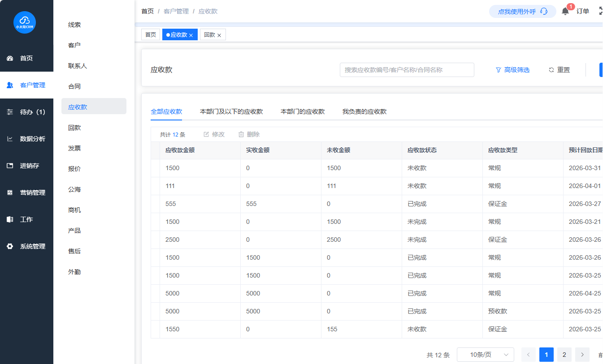Open 高级筛选 advanced filter
The height and width of the screenshot is (364, 603).
tap(512, 70)
